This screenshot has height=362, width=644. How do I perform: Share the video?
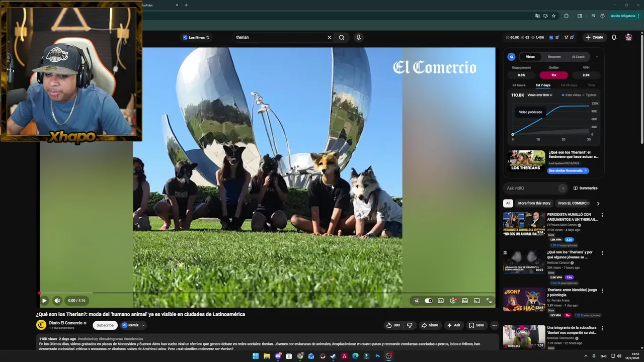point(430,325)
